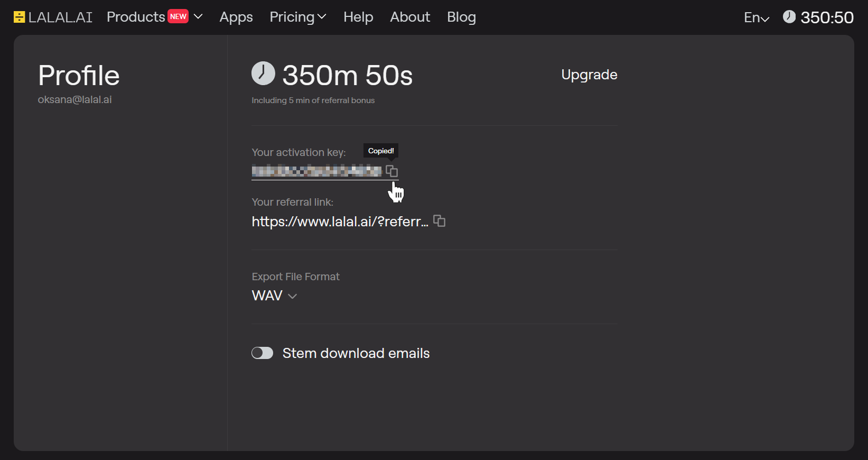Copy referral link with its copy icon
This screenshot has height=460, width=868.
point(439,220)
